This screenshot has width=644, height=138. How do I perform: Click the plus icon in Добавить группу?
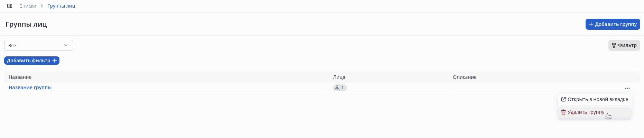click(x=591, y=24)
